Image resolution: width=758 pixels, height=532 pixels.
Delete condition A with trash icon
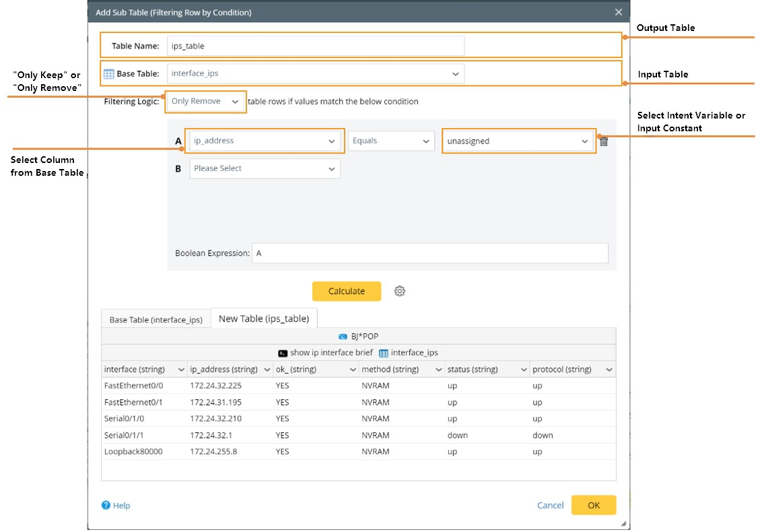(x=604, y=141)
